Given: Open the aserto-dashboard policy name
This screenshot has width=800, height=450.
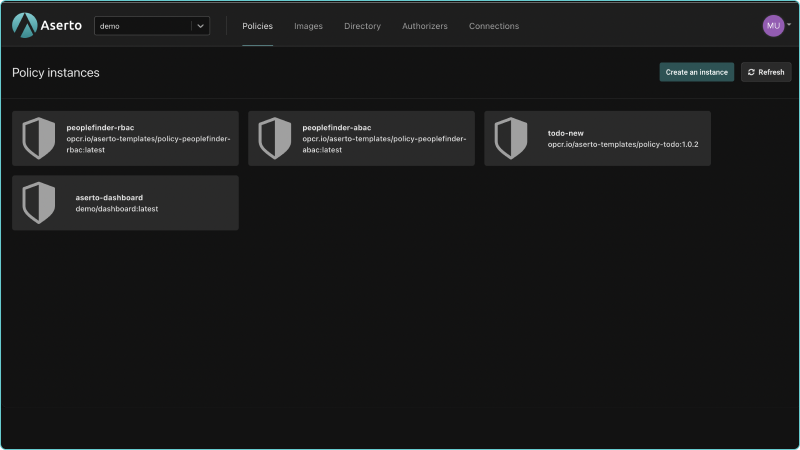Looking at the screenshot, I should pyautogui.click(x=109, y=197).
